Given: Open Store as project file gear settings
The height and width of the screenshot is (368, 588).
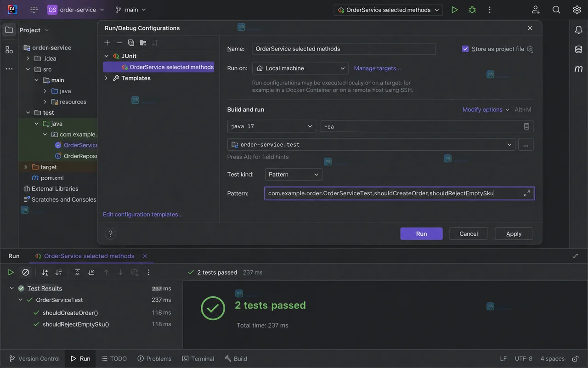Looking at the screenshot, I should click(530, 49).
